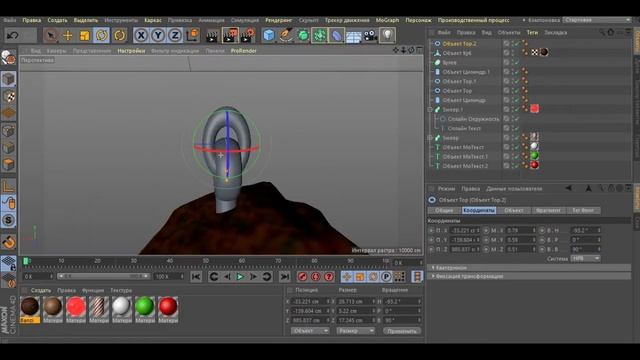640x360 pixels.
Task: Click the coordinate system icon beside Z
Action: pyautogui.click(x=192, y=36)
